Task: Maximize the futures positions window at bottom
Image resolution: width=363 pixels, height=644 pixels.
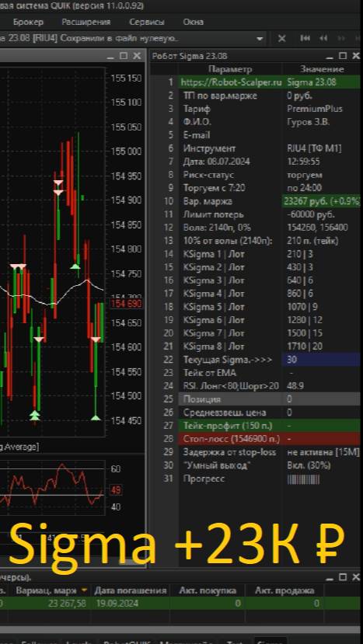Action: click(x=343, y=577)
